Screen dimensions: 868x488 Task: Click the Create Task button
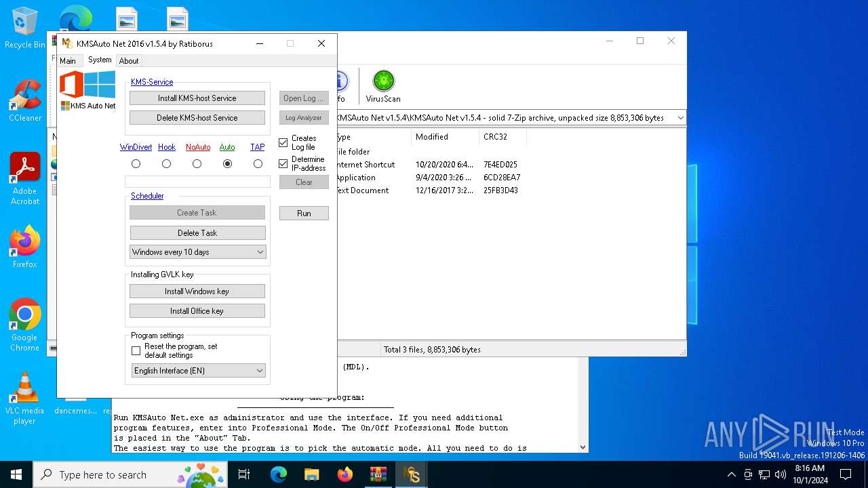point(197,213)
